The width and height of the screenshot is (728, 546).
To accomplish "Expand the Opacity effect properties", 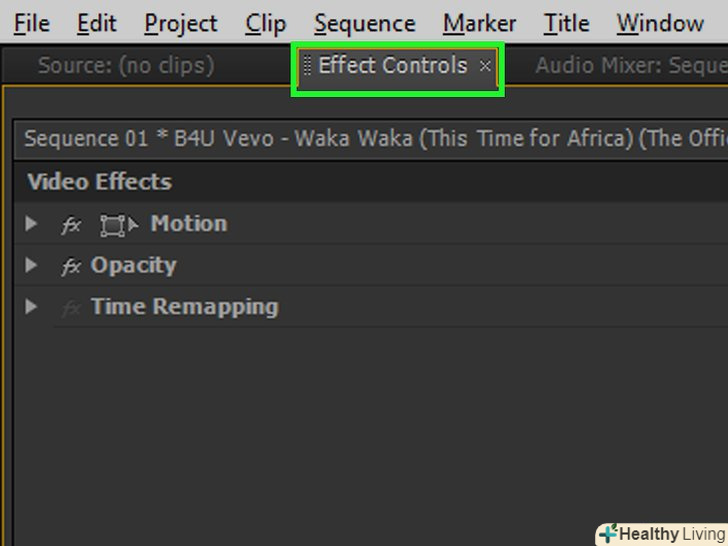I will click(32, 266).
